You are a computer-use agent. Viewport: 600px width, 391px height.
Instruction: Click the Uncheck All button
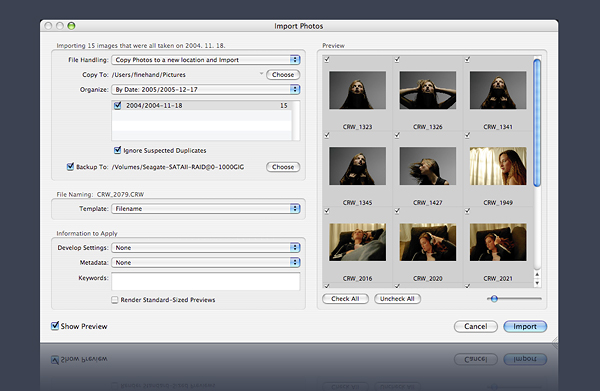pyautogui.click(x=397, y=299)
